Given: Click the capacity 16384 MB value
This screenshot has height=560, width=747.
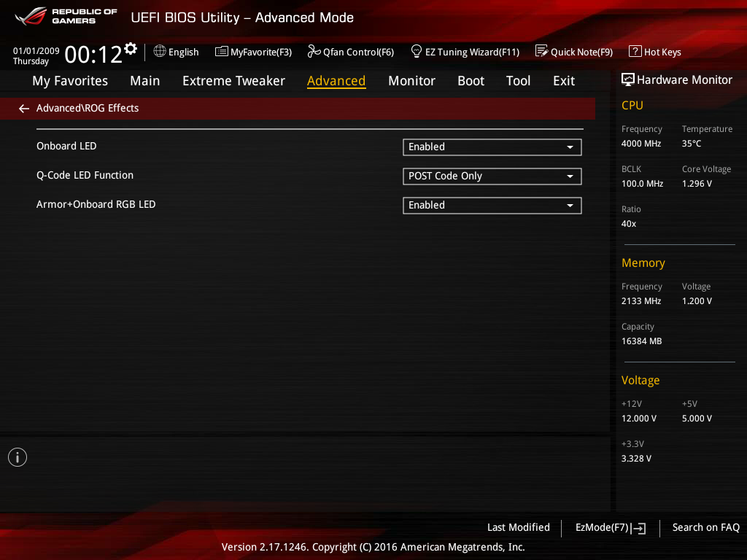Looking at the screenshot, I should pos(641,341).
